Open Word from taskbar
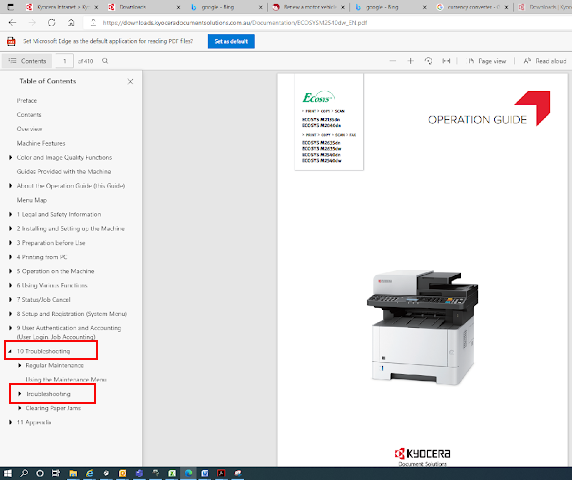The width and height of the screenshot is (572, 480). 205,473
